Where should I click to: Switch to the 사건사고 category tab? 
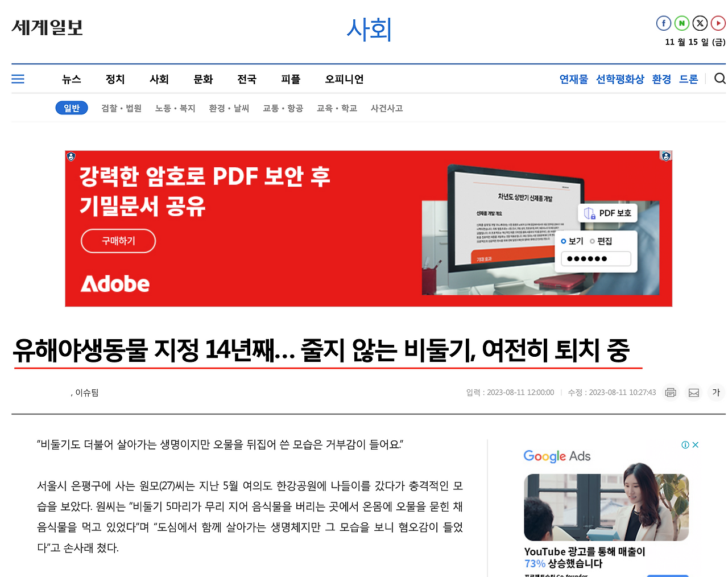(x=386, y=108)
